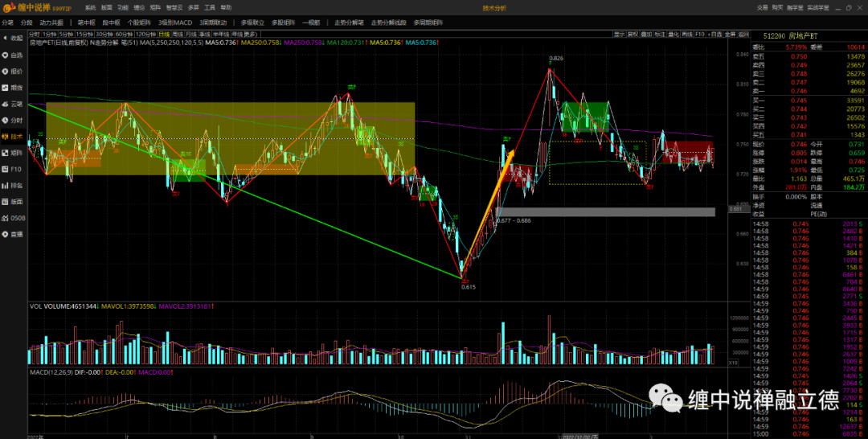Screen dimensions: 868x439
Task: Click the MACD(12,26,9) indicator label
Action: pos(52,372)
